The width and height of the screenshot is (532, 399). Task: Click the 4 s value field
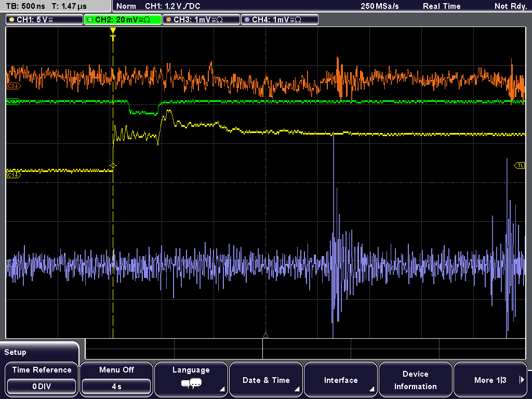click(116, 386)
